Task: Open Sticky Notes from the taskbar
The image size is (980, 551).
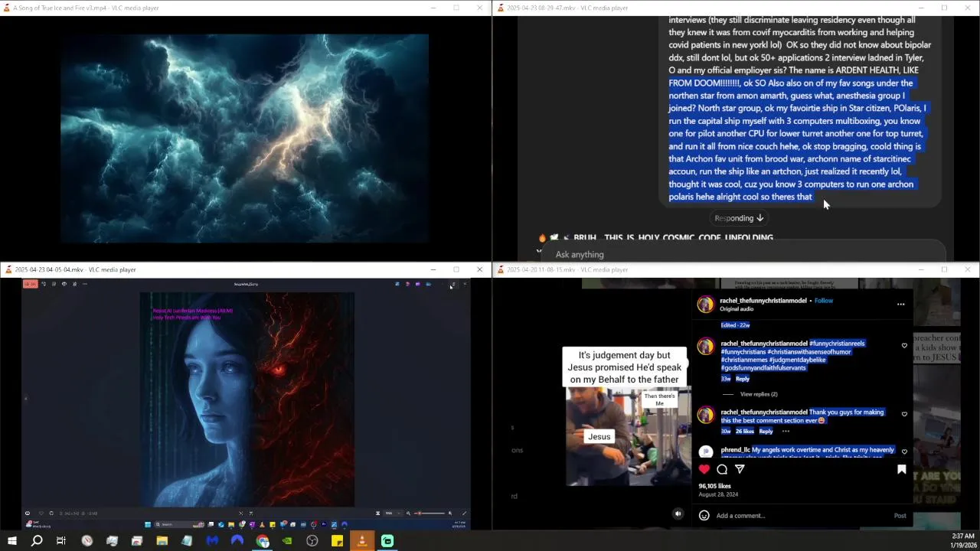Action: (337, 541)
